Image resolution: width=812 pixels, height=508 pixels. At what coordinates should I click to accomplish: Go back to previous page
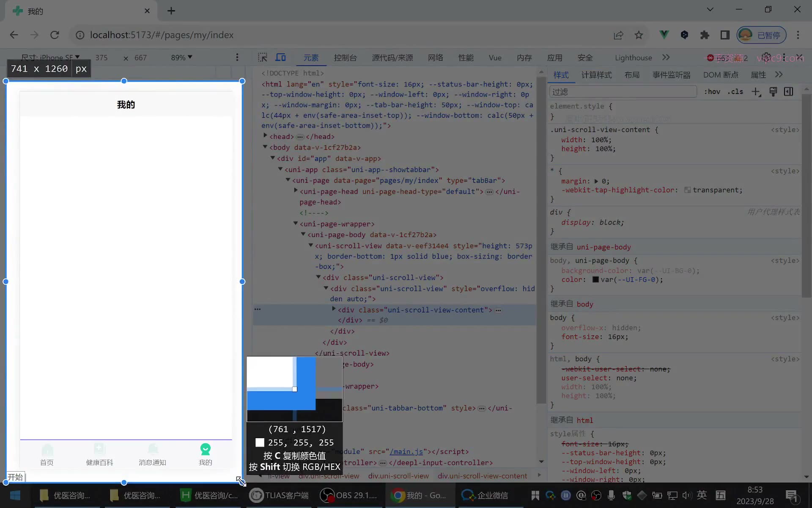tap(14, 35)
